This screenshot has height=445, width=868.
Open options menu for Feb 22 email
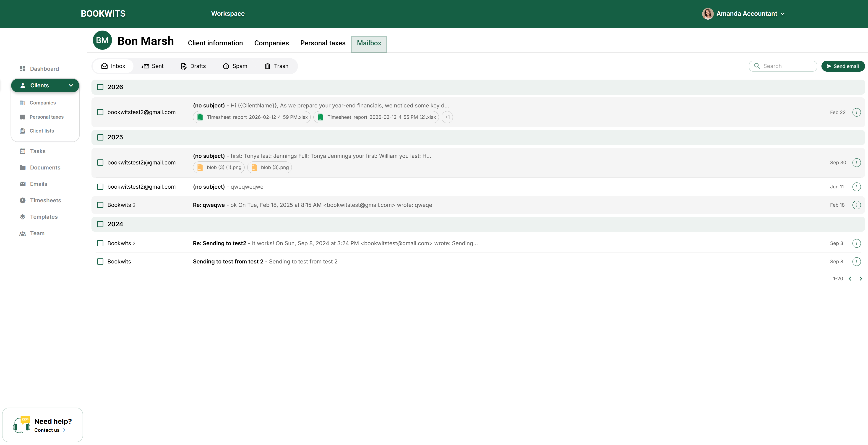point(856,112)
